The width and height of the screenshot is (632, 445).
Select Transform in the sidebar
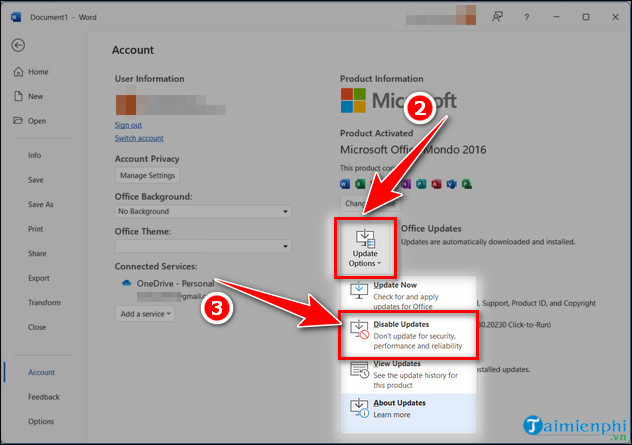[44, 303]
